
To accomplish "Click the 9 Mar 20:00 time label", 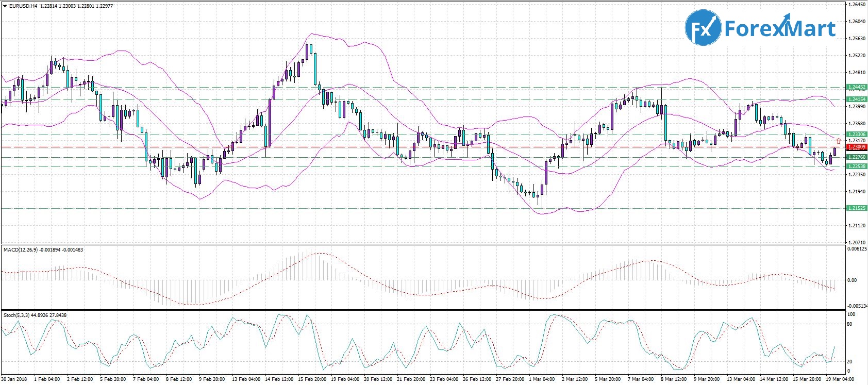I will pos(707,379).
